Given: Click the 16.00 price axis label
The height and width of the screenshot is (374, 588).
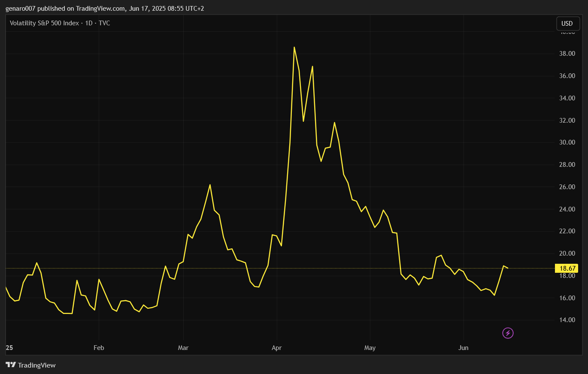Looking at the screenshot, I should coord(567,298).
